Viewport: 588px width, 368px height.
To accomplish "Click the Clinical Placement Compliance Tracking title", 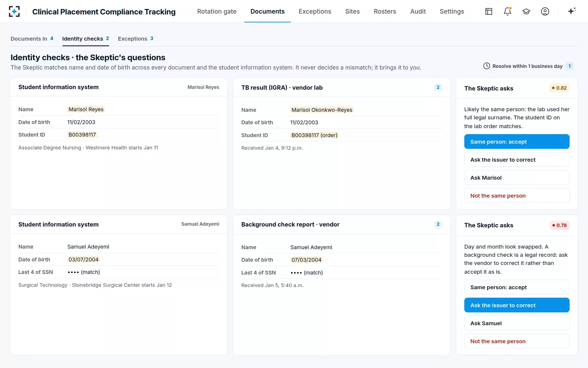I will point(104,11).
